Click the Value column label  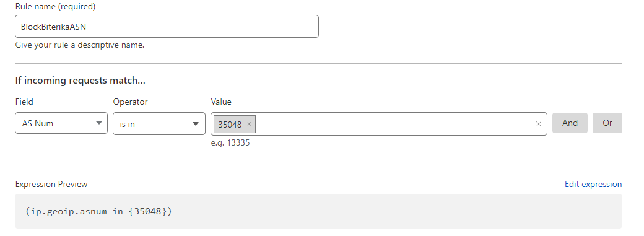click(221, 102)
